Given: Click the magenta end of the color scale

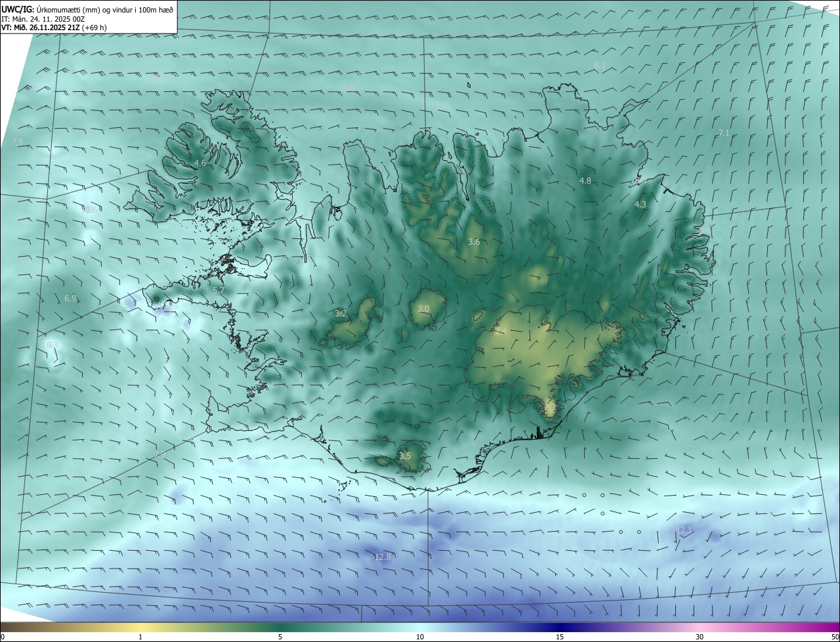Looking at the screenshot, I should [833, 627].
